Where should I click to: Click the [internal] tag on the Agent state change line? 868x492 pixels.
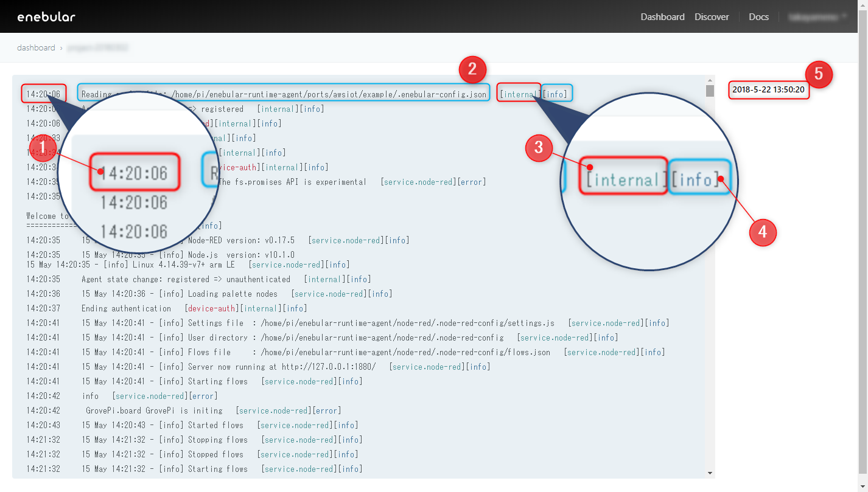pos(324,279)
